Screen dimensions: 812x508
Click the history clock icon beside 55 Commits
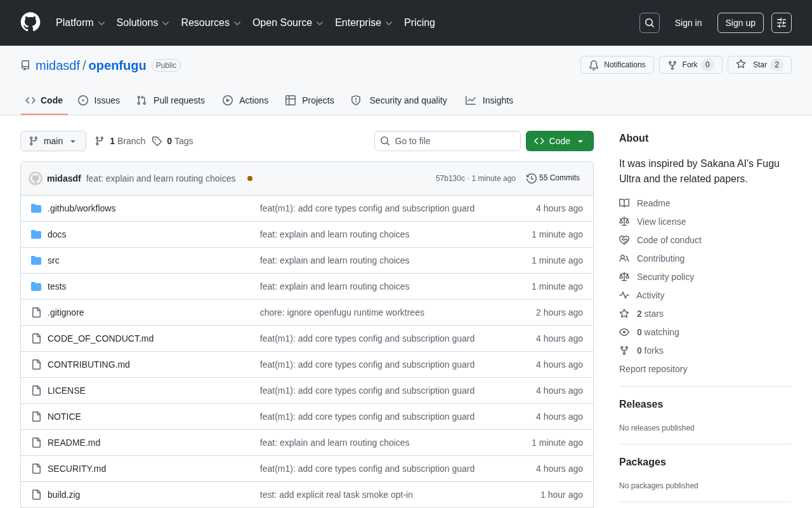click(532, 178)
